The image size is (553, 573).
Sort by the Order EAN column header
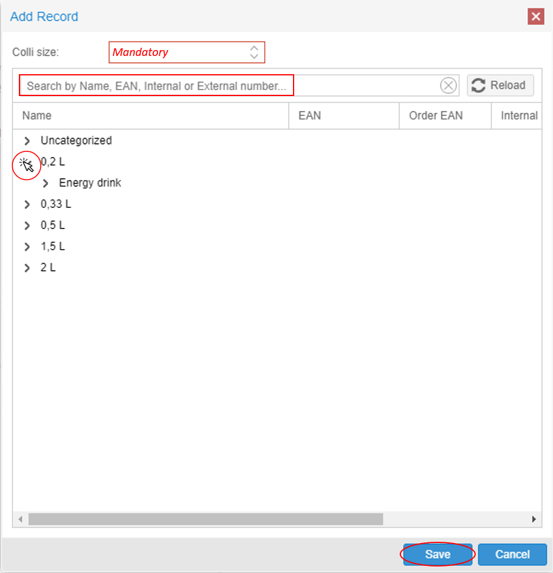coord(445,116)
